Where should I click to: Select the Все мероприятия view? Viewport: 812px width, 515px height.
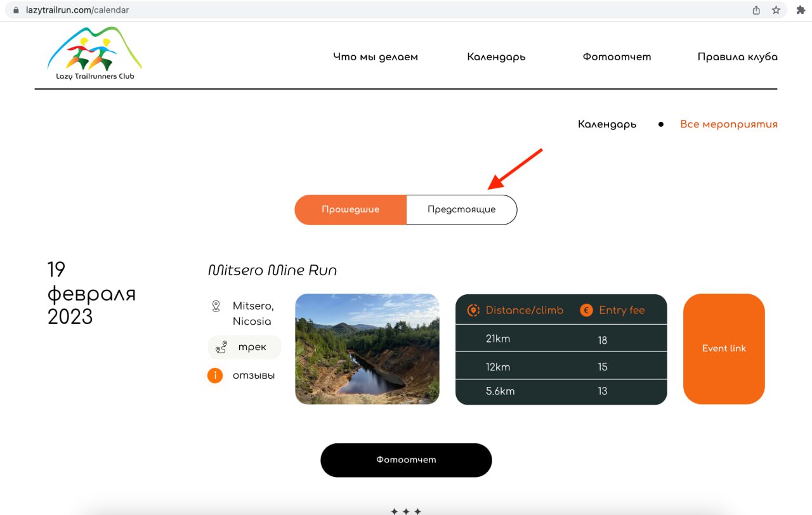728,124
